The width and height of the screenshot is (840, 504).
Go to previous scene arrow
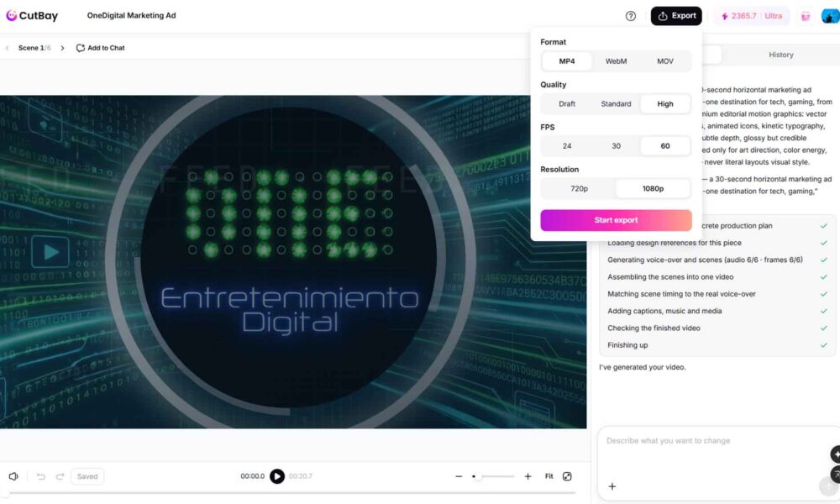tap(7, 48)
